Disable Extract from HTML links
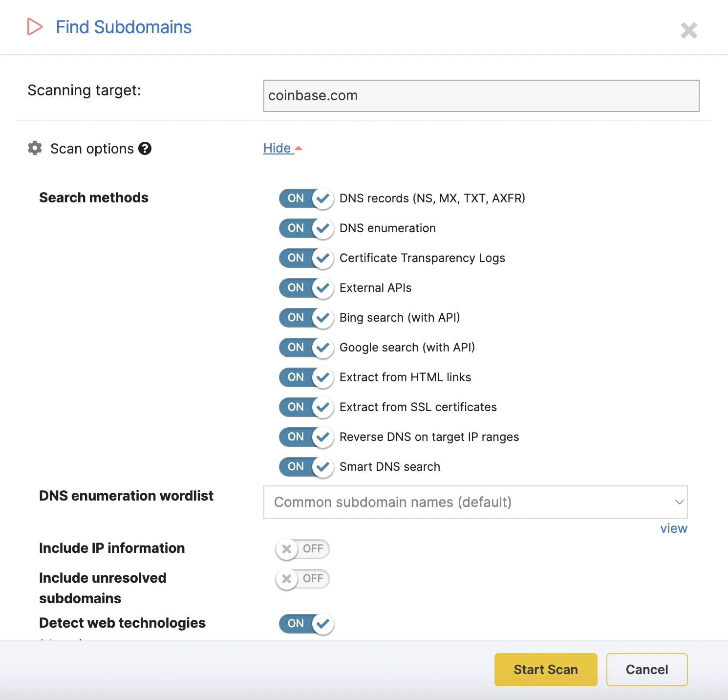The image size is (728, 700). [305, 377]
